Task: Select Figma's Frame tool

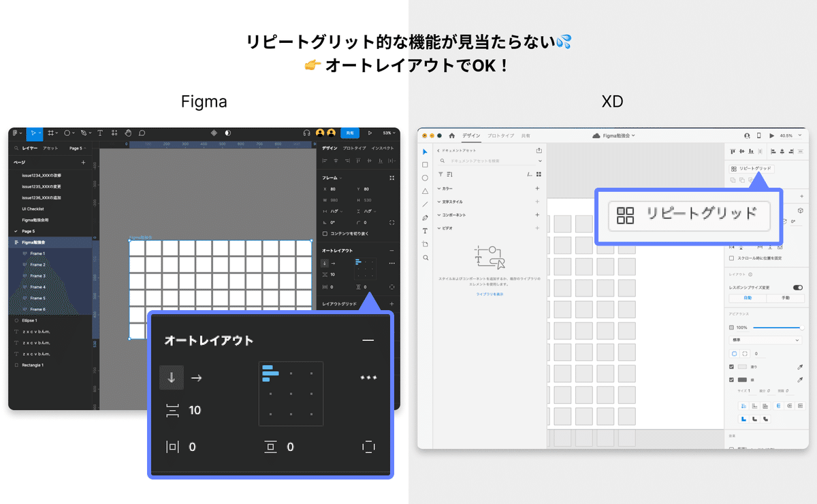Action: click(50, 133)
